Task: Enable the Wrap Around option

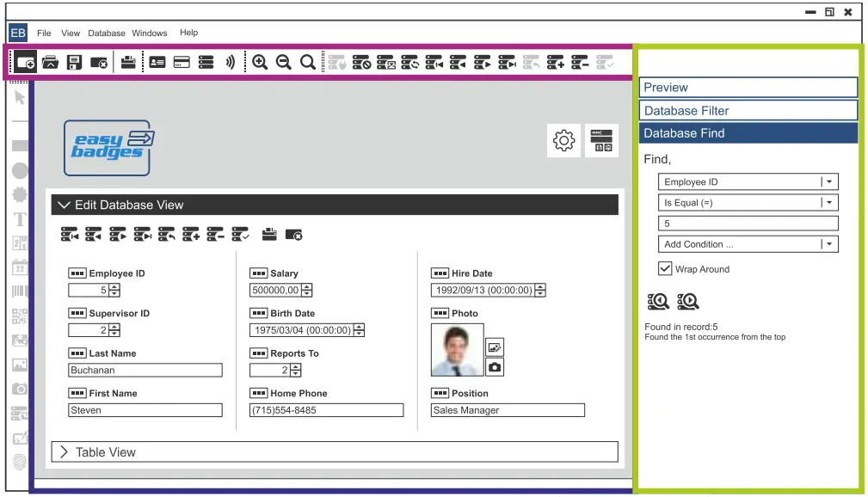Action: coord(665,268)
